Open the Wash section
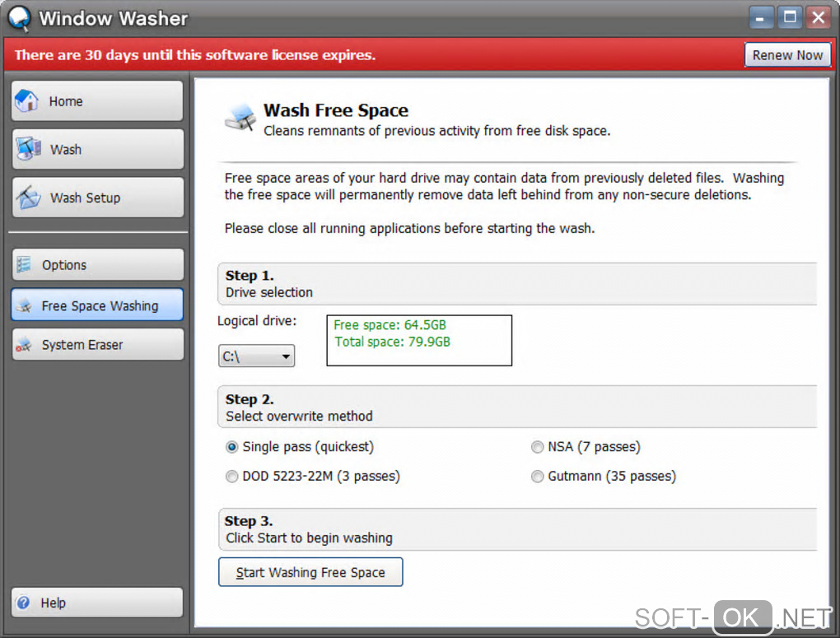The height and width of the screenshot is (638, 840). point(97,149)
